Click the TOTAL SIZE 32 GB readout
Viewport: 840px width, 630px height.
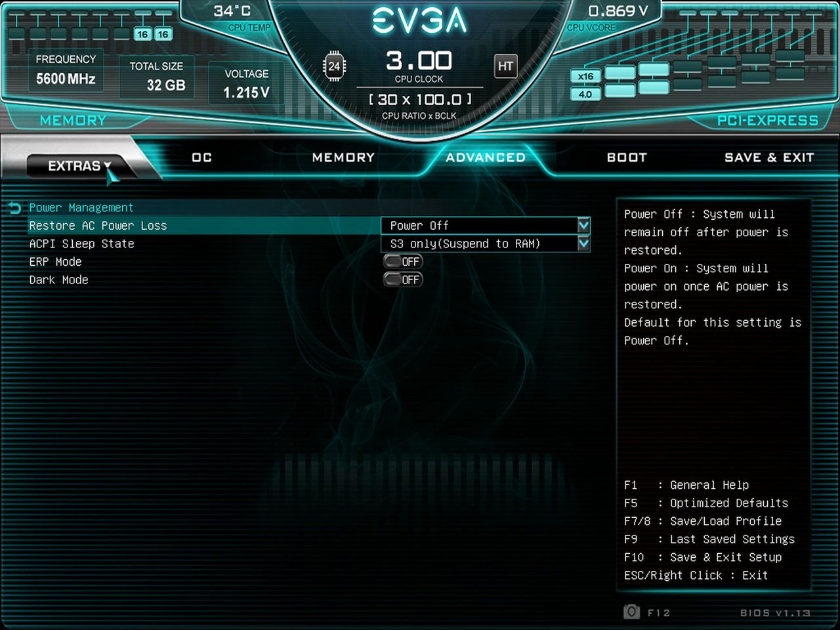point(157,76)
